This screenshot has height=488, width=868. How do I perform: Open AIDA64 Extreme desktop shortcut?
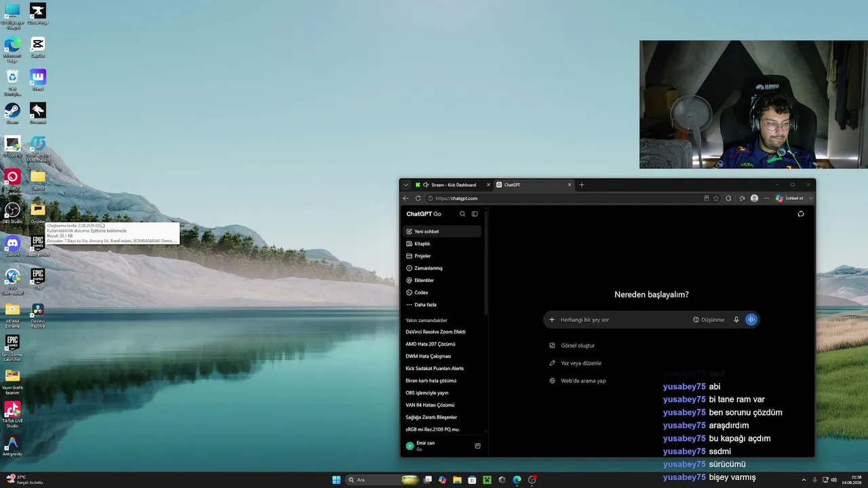(x=12, y=315)
